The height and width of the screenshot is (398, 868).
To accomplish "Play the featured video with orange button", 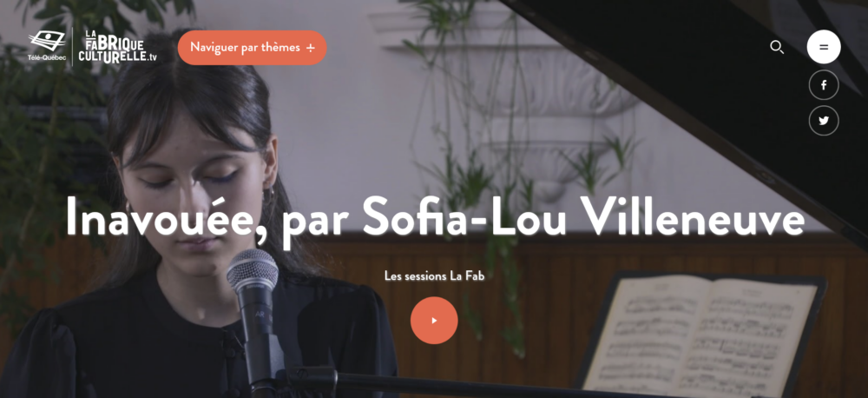I will [x=434, y=321].
